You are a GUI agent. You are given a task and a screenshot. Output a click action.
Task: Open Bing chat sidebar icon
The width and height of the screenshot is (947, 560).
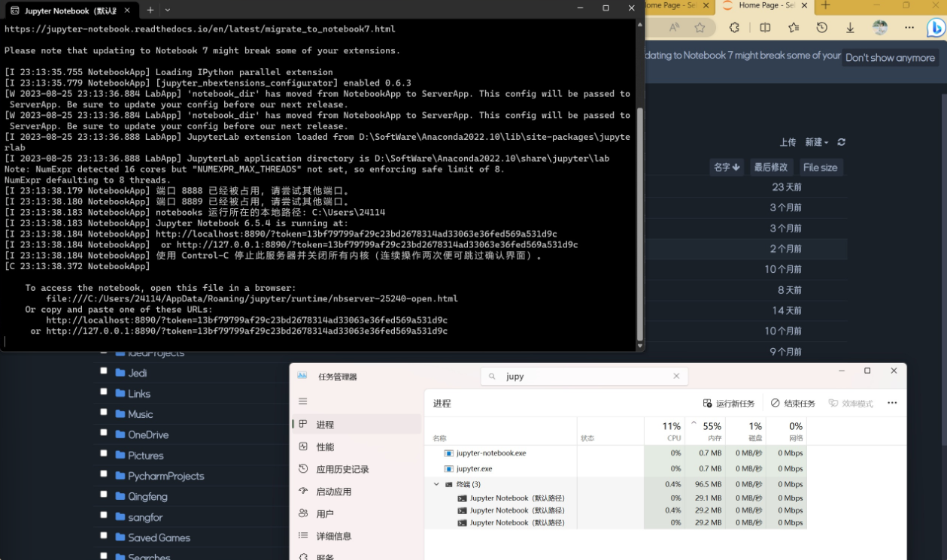935,29
